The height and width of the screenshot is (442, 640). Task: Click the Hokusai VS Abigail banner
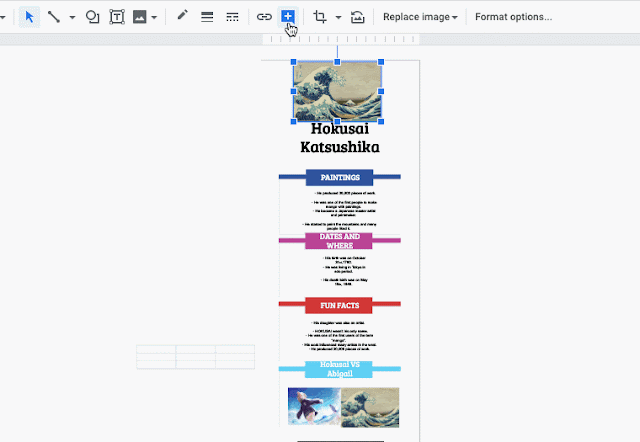pyautogui.click(x=339, y=369)
